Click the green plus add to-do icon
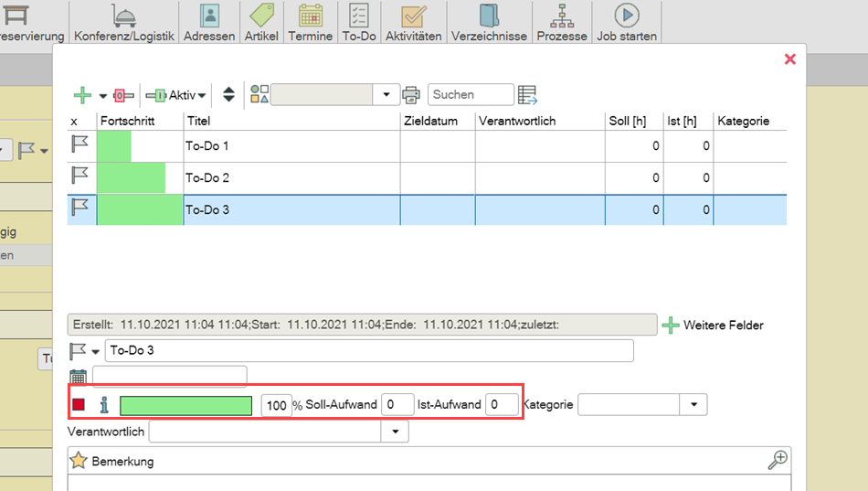This screenshot has width=868, height=491. click(82, 95)
